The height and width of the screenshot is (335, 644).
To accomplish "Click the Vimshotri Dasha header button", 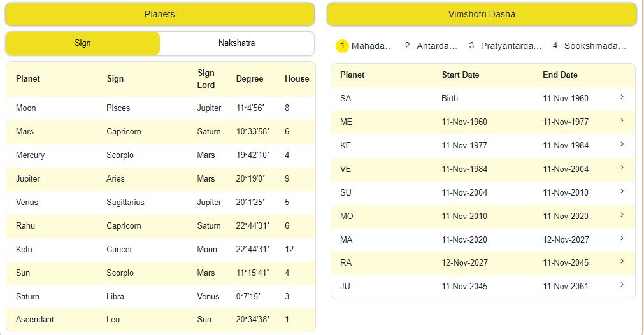I will click(482, 14).
